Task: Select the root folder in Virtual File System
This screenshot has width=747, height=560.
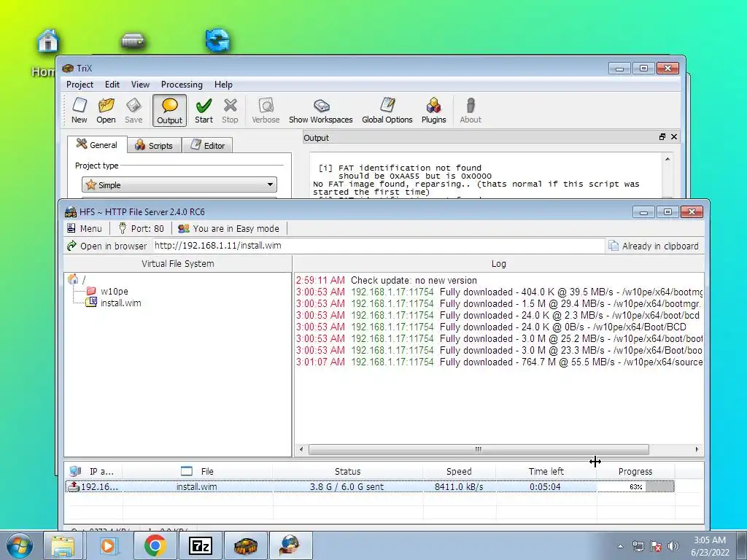Action: click(77, 279)
